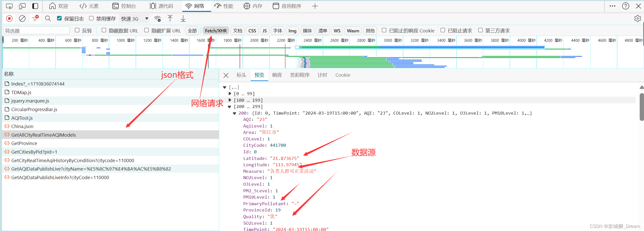This screenshot has width=644, height=231.
Task: Close the DevTools panel
Action: (638, 6)
